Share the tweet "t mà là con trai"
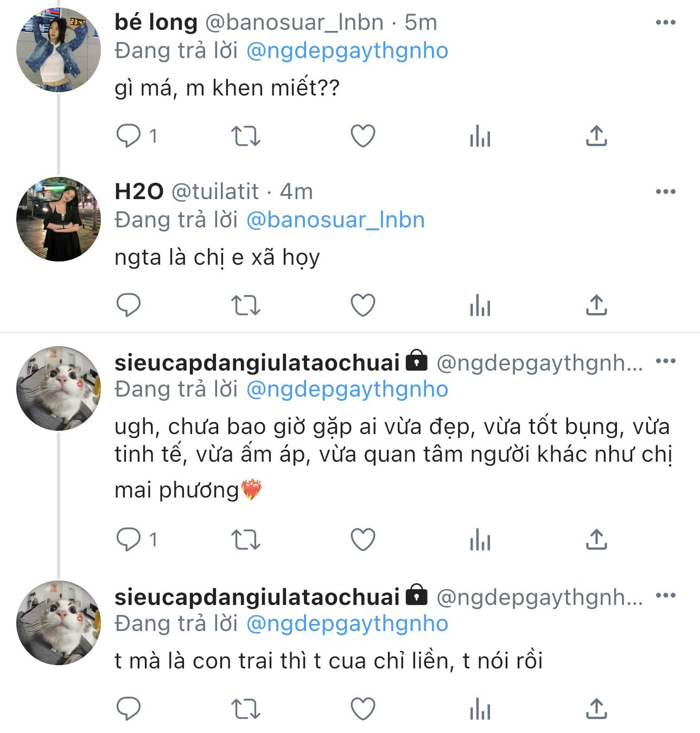700x733 pixels. coord(596,709)
